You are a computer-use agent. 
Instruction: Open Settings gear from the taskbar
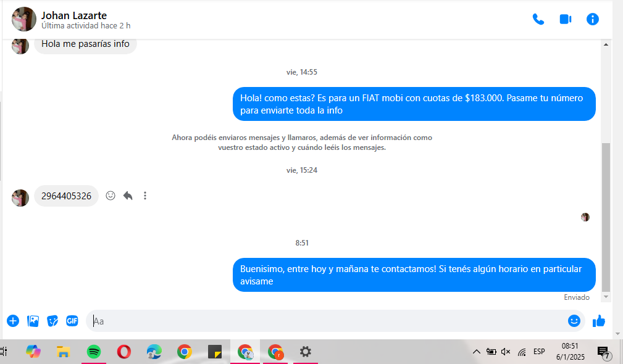tap(305, 352)
